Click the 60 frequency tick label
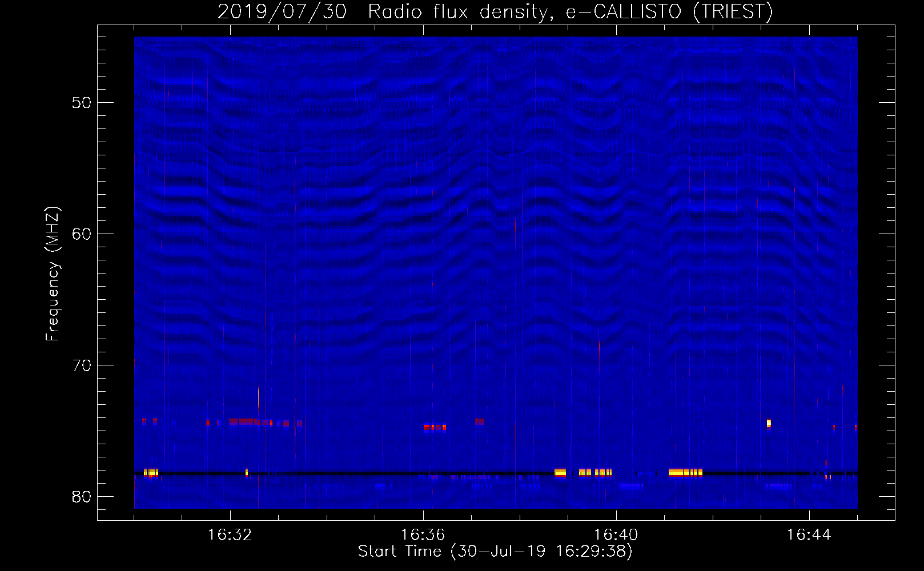Screen dimensions: 924x571 point(82,234)
